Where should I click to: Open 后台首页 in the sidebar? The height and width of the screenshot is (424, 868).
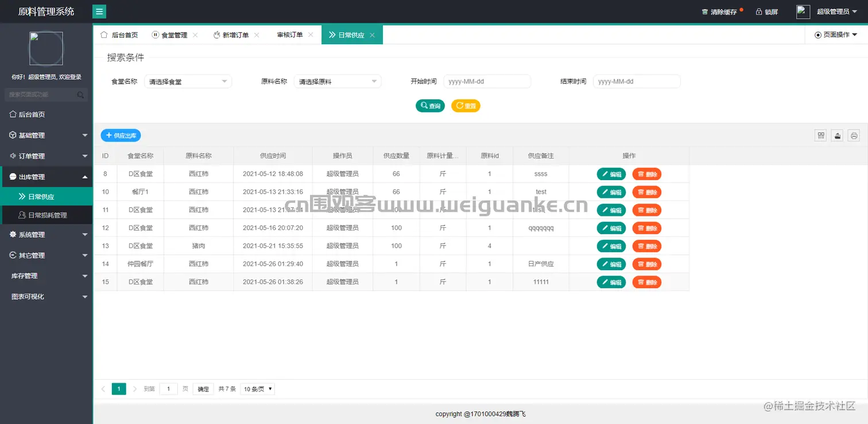click(46, 115)
